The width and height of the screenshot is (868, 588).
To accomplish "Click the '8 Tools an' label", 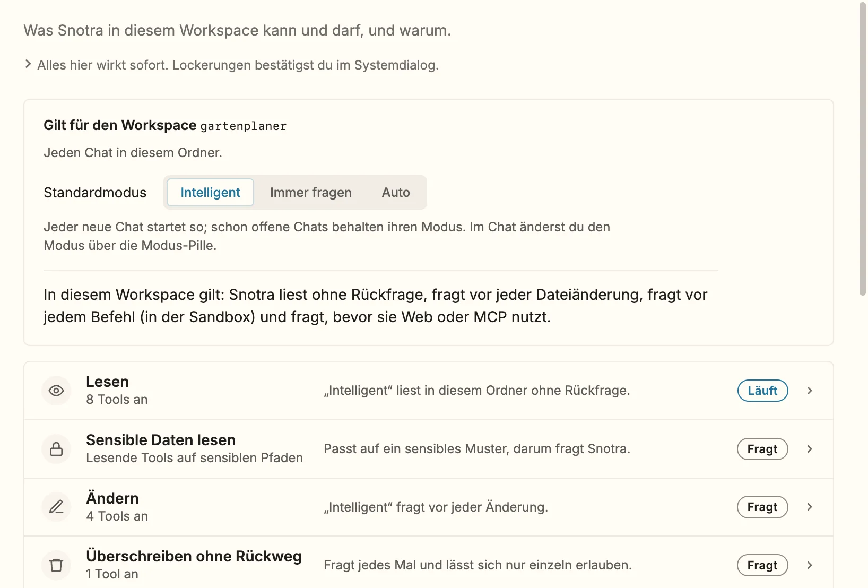I will (x=117, y=400).
